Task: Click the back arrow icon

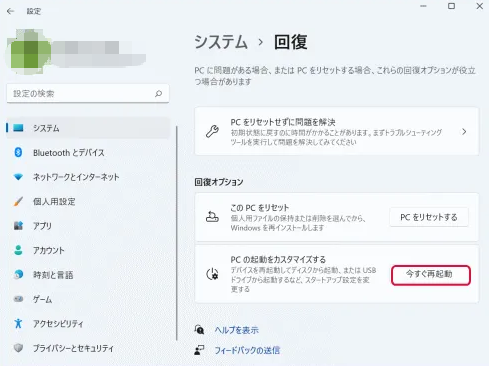Action: (11, 11)
